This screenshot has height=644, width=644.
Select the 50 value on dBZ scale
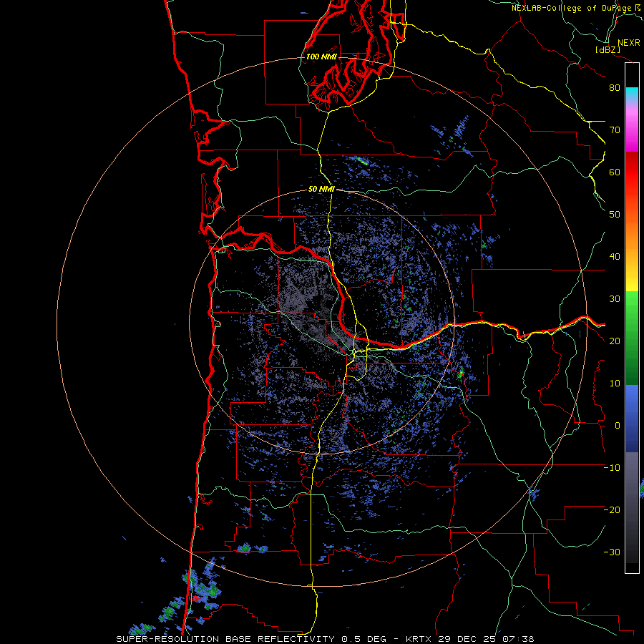click(x=615, y=215)
